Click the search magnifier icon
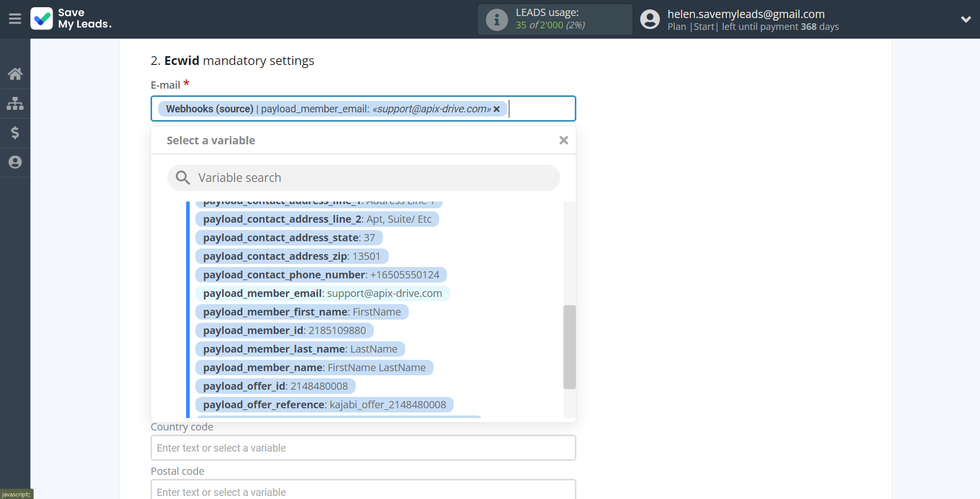Image resolution: width=980 pixels, height=499 pixels. [x=182, y=178]
